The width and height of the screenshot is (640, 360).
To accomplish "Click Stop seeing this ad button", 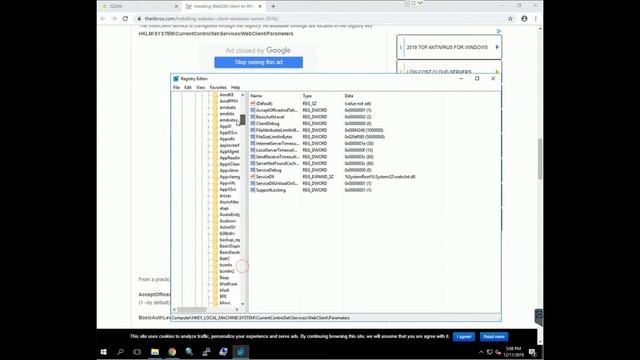I will pyautogui.click(x=258, y=62).
